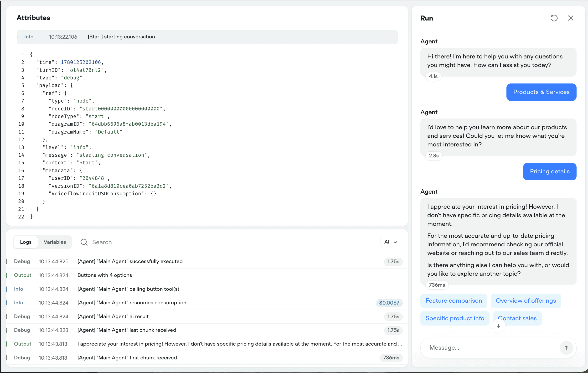
Task: Select the Pricing details user message
Action: [x=549, y=171]
